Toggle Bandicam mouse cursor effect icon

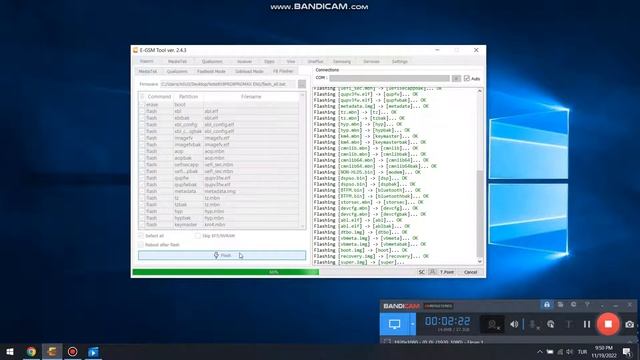[551, 324]
